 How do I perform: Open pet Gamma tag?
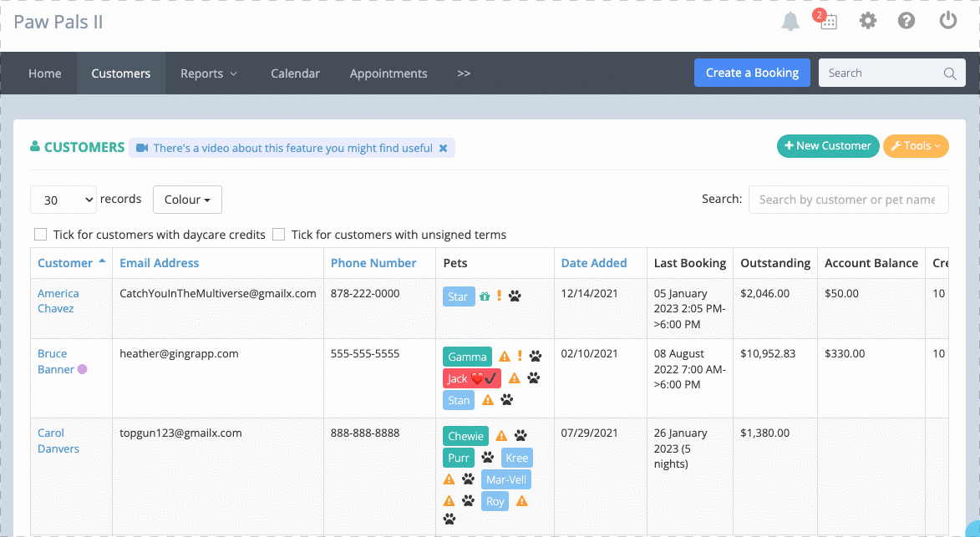[467, 357]
